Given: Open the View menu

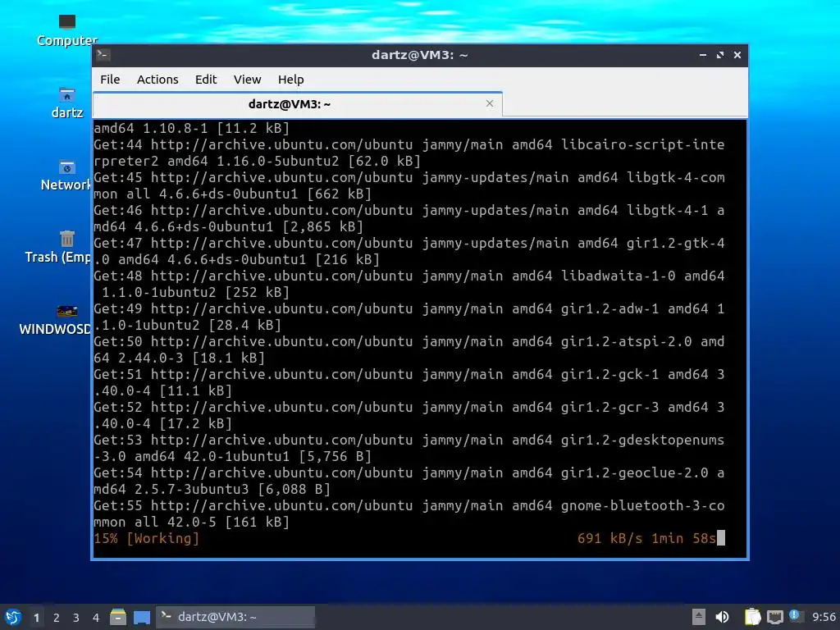Looking at the screenshot, I should point(247,80).
